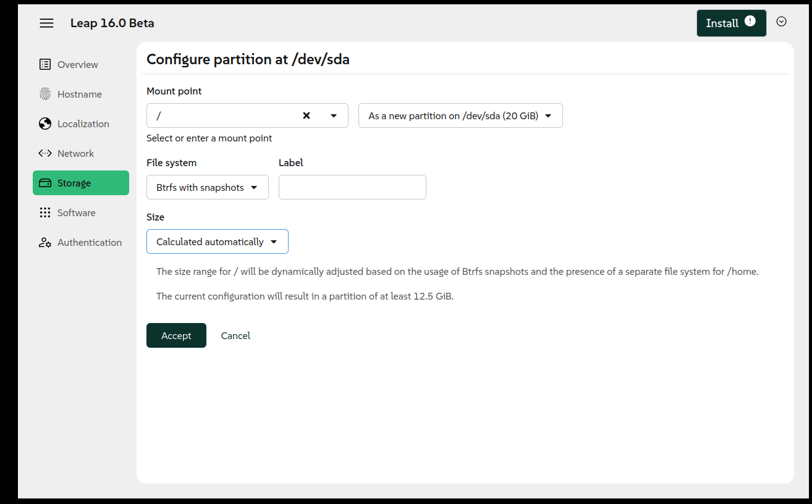Click the Authentication user-gear icon

pyautogui.click(x=45, y=242)
